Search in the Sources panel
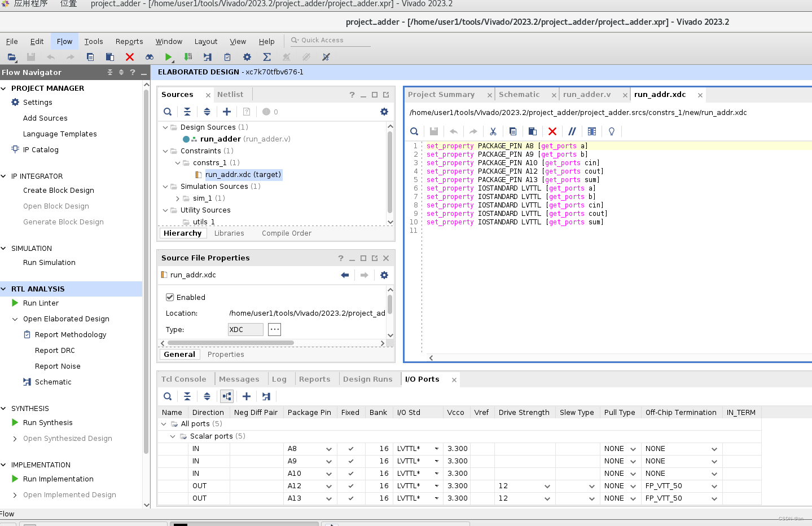The height and width of the screenshot is (526, 812). click(x=168, y=112)
